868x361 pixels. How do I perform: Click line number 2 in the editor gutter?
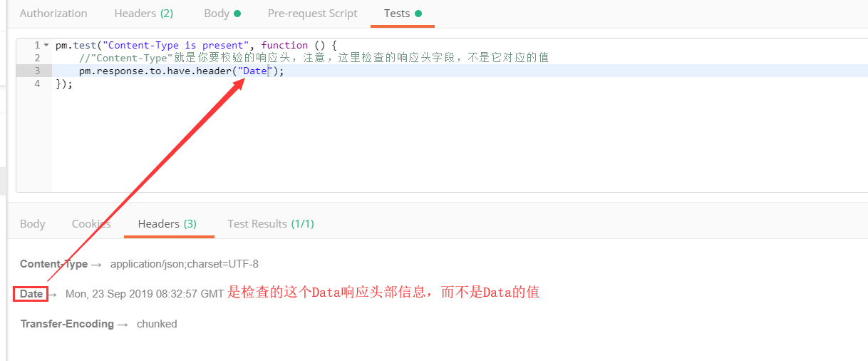click(x=37, y=58)
